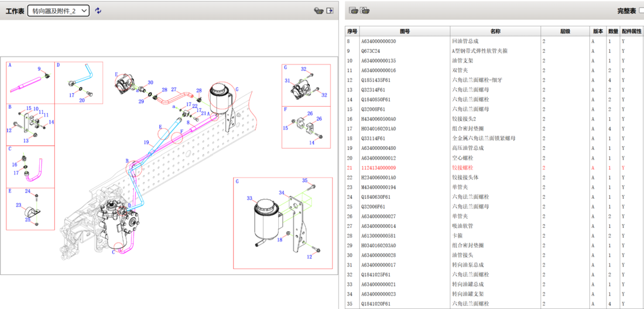The width and height of the screenshot is (644, 309).
Task: Click the 名称 column header
Action: pos(495,31)
